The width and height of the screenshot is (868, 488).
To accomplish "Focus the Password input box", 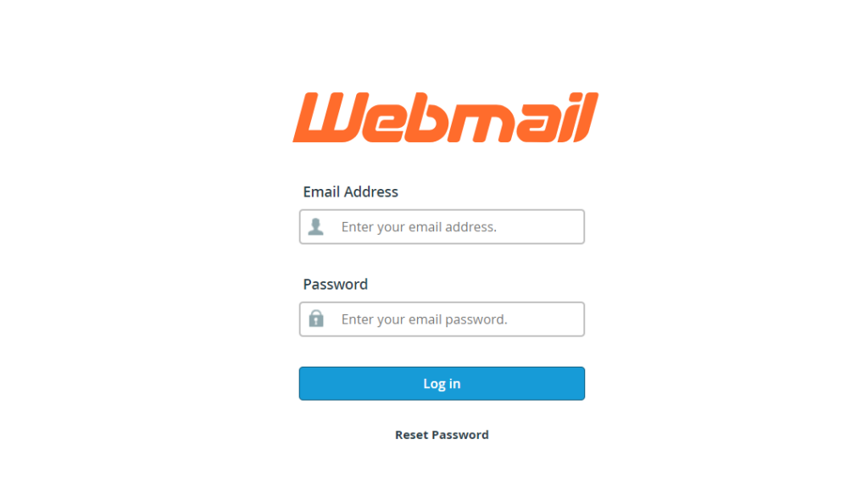I will (x=442, y=319).
